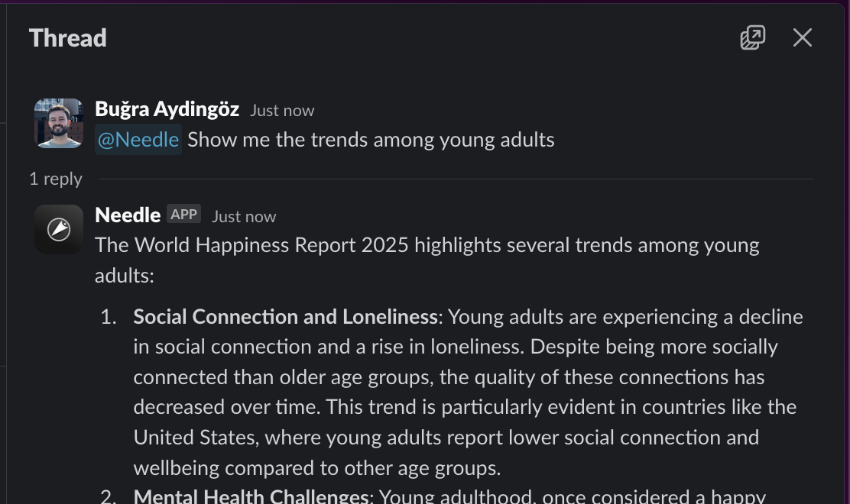This screenshot has height=504, width=850.
Task: Open Buğra Aydingöz's profile from name
Action: (x=167, y=109)
